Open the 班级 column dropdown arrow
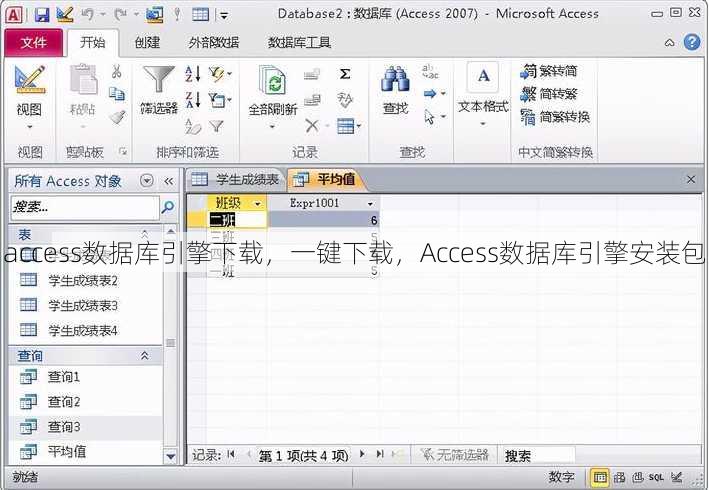The width and height of the screenshot is (709, 490). pyautogui.click(x=258, y=204)
